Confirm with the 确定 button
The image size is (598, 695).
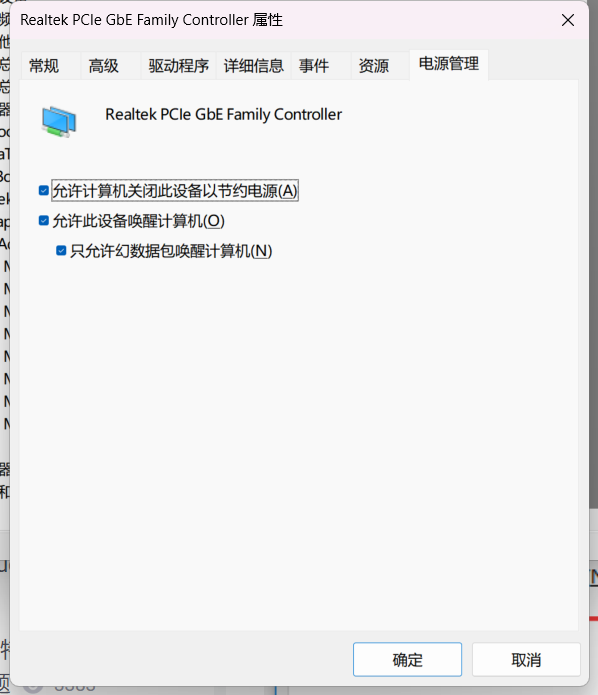point(407,660)
